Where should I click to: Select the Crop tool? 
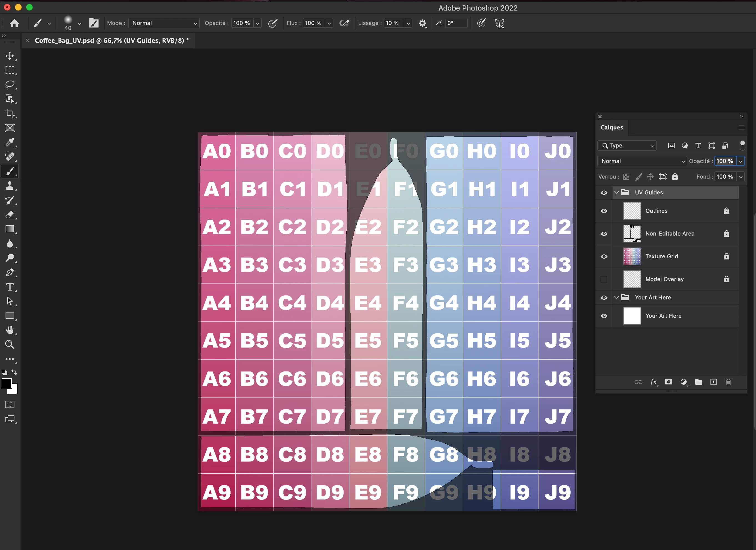tap(10, 113)
